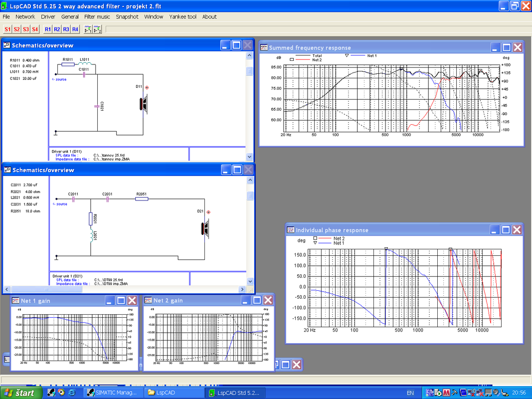Click the 'Net 1' legend label in Summed frequency response

click(x=372, y=56)
